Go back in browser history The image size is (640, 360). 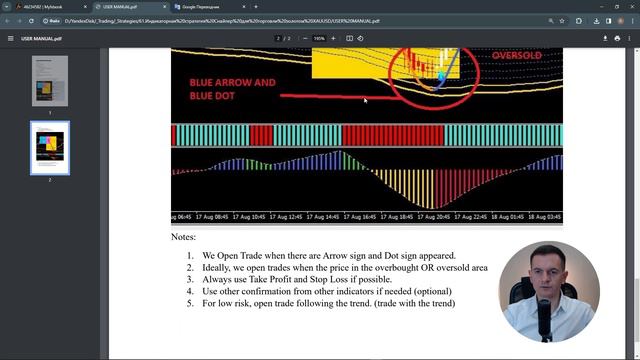tap(8, 21)
